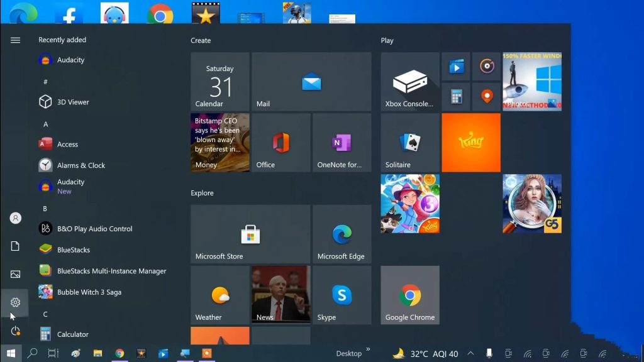Expand the Start menu hamburger
This screenshot has height=362, width=644.
[x=15, y=40]
